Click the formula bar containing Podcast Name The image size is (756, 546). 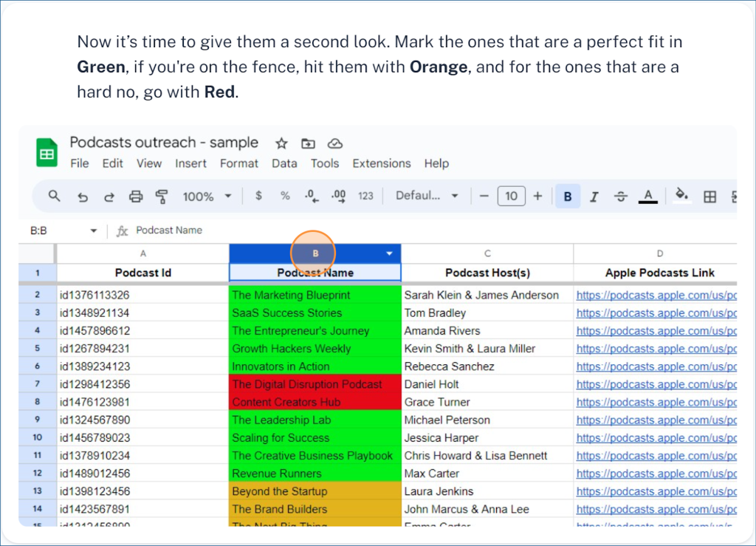tap(425, 231)
